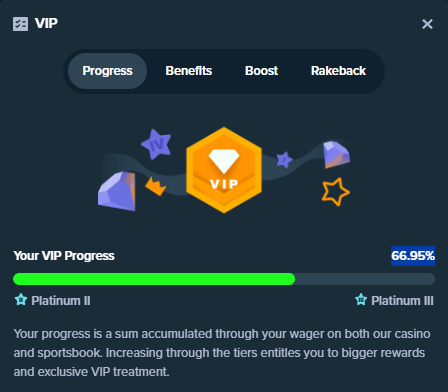Click the orange VIP hexagon badge

pyautogui.click(x=224, y=170)
